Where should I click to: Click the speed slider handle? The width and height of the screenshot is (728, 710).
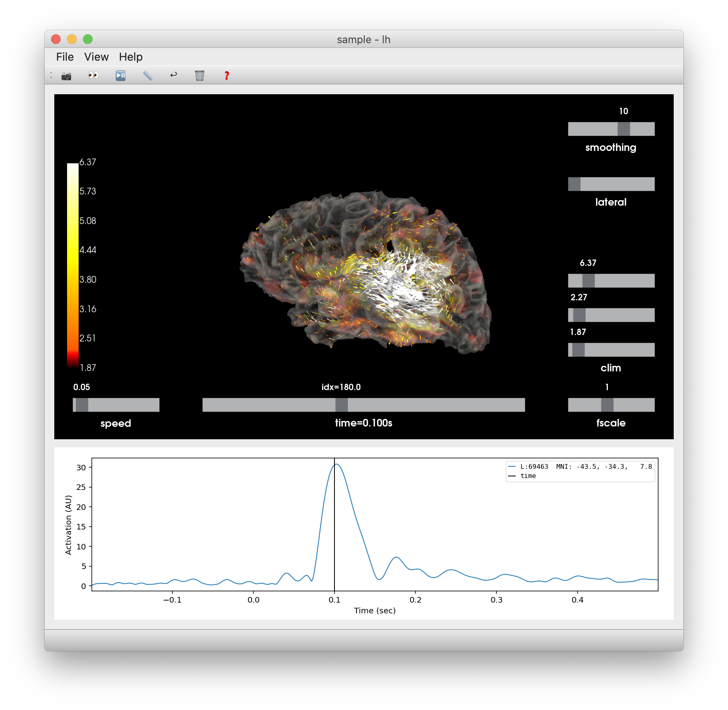point(82,405)
